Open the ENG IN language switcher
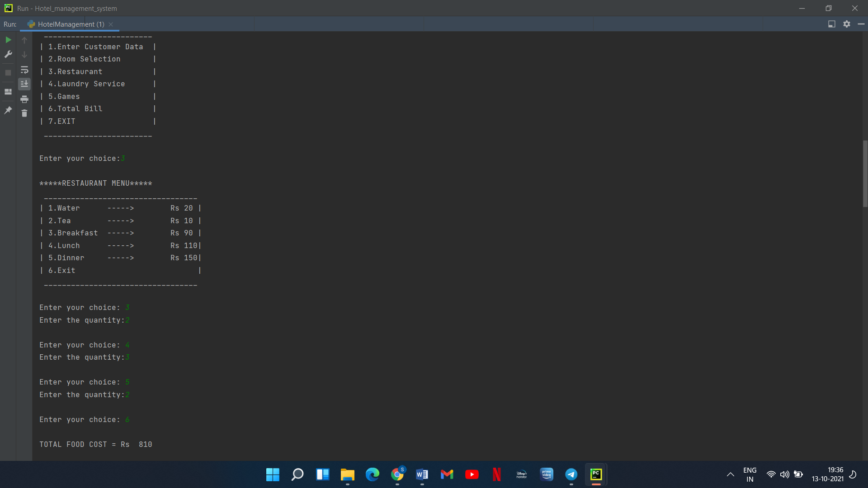The height and width of the screenshot is (488, 868). click(x=750, y=474)
